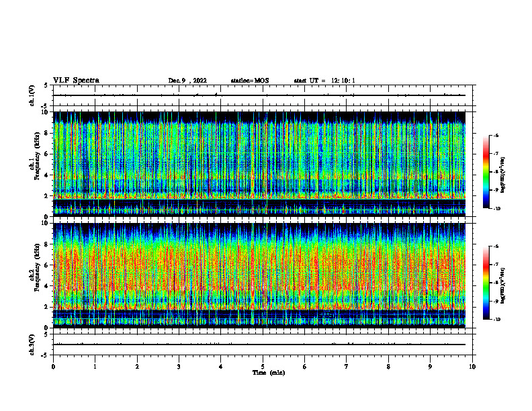Click time axis tick label '1'
Viewport: 532px width, 411px height.
(95, 367)
